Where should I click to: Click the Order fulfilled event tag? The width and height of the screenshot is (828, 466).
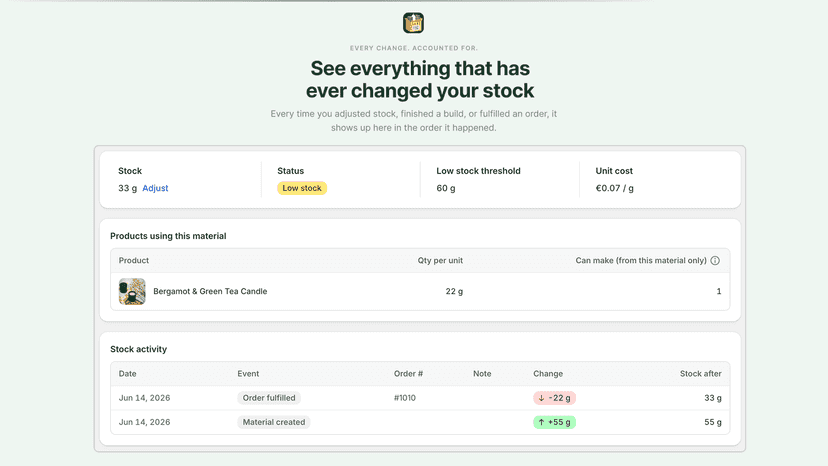[x=269, y=398]
